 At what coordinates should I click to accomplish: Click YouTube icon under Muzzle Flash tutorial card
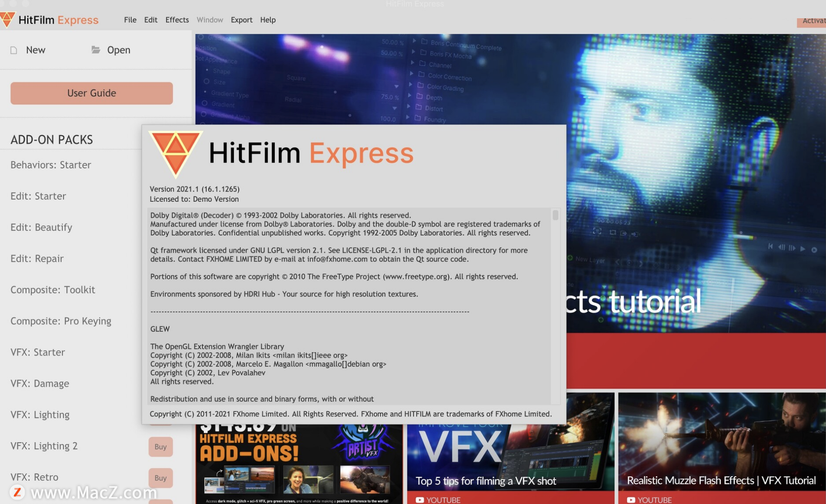(x=631, y=500)
